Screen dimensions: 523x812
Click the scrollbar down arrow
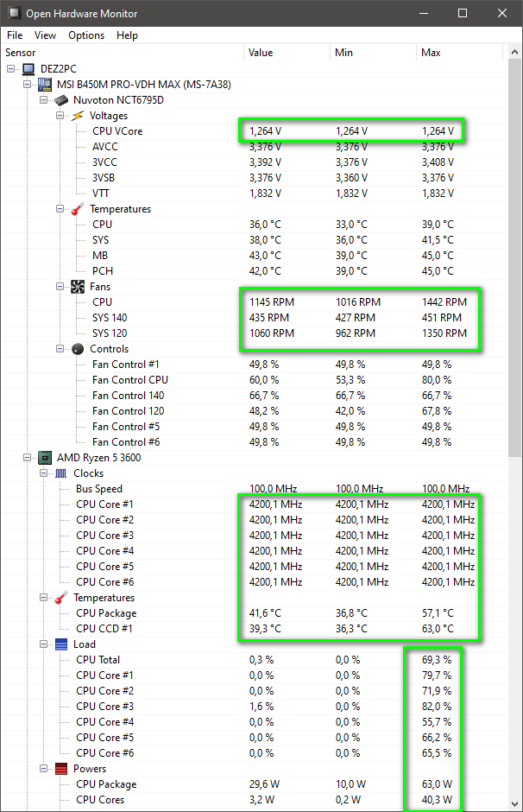pyautogui.click(x=514, y=803)
